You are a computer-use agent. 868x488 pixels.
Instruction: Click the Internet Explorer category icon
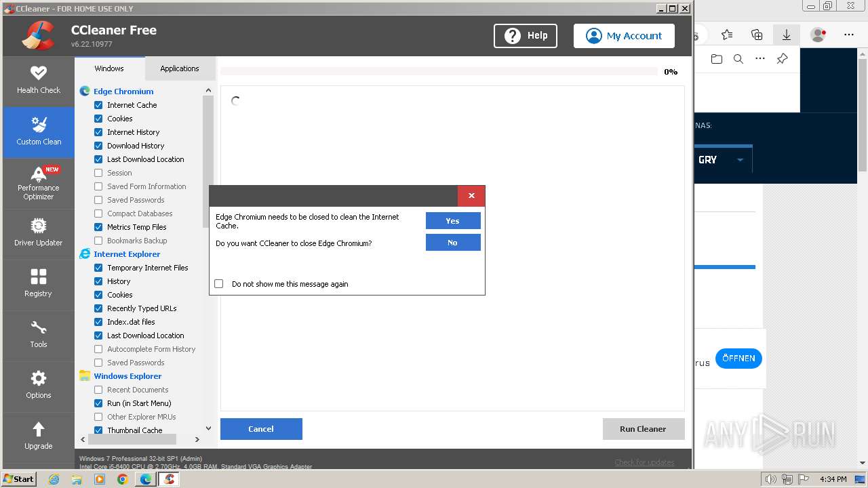pyautogui.click(x=85, y=253)
